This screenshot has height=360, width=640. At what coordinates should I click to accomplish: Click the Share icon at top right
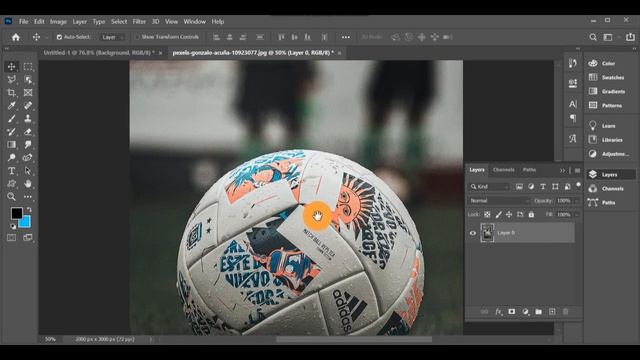pos(630,37)
